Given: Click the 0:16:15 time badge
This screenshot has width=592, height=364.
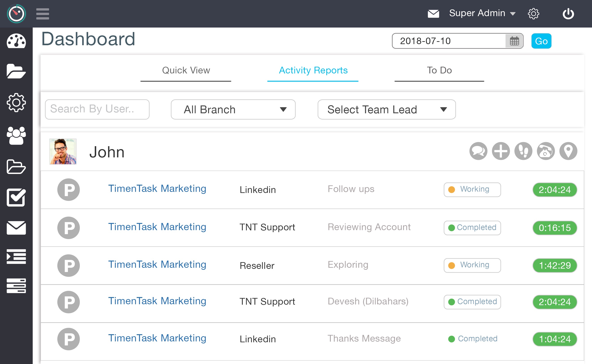Looking at the screenshot, I should [x=555, y=228].
